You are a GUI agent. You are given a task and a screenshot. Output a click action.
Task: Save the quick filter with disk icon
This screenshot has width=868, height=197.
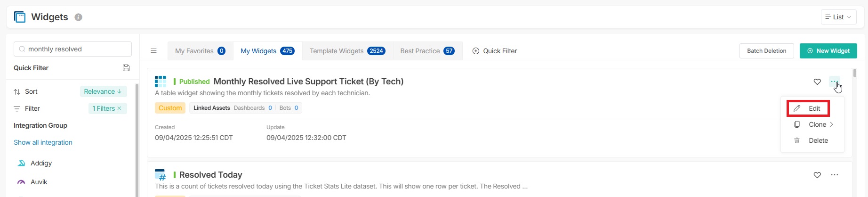click(x=126, y=68)
